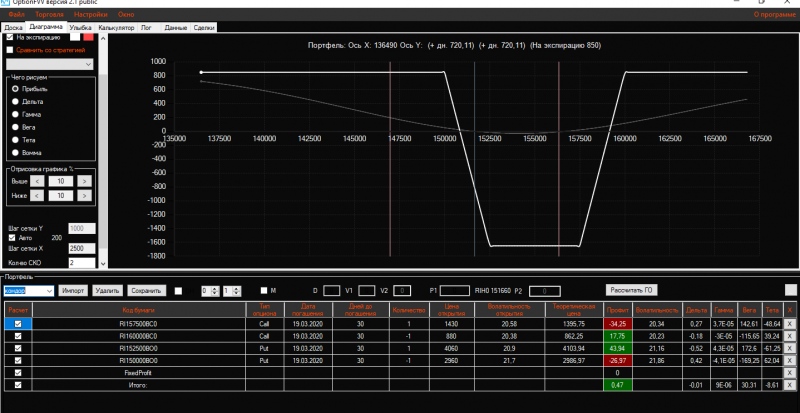The height and width of the screenshot is (413, 800).
Task: Remove row RI157500BC0 with its X button
Action: (x=790, y=324)
